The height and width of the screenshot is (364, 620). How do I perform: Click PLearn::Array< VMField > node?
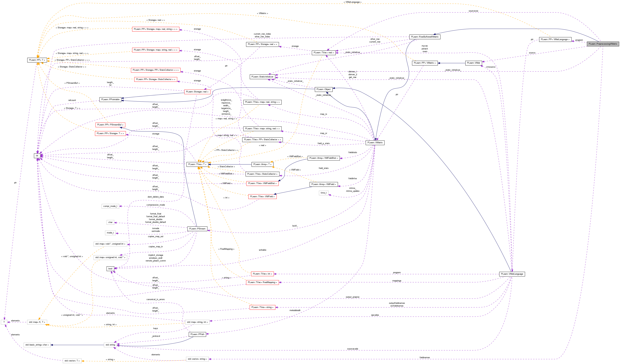(x=324, y=184)
